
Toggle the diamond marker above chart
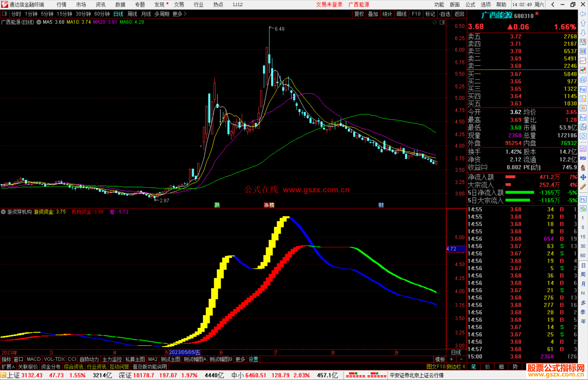(435, 22)
